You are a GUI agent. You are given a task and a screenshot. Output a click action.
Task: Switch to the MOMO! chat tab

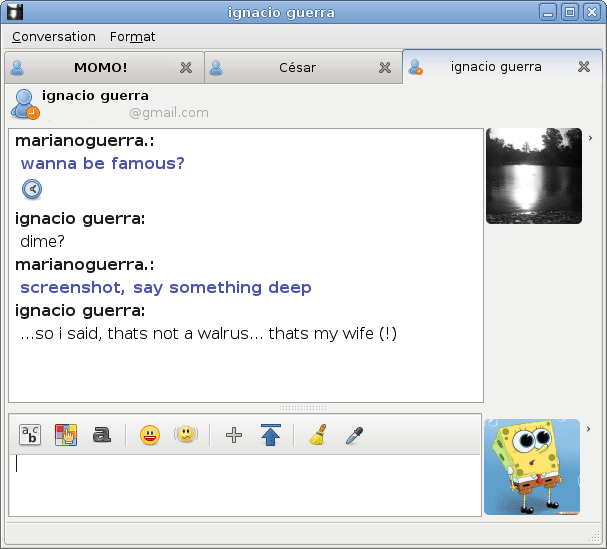click(100, 68)
